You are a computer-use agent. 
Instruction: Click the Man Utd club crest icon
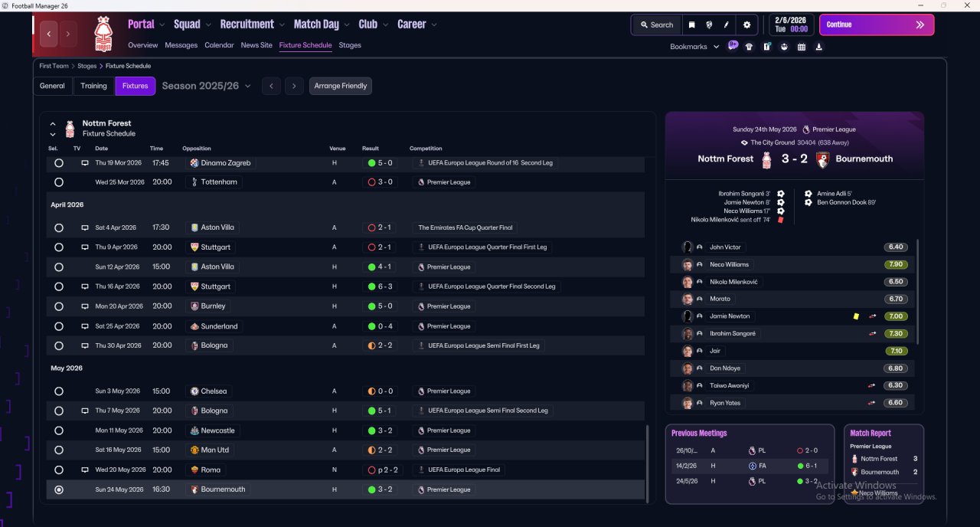pos(194,450)
